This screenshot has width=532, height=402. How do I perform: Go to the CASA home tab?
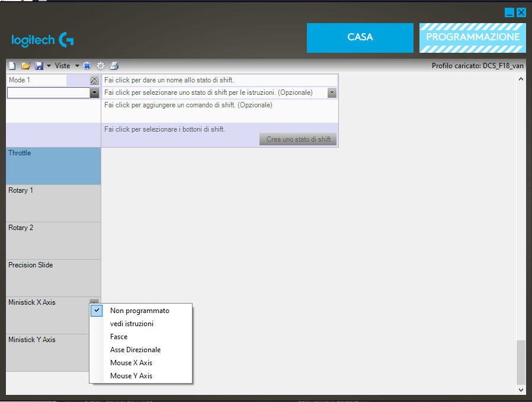(360, 38)
